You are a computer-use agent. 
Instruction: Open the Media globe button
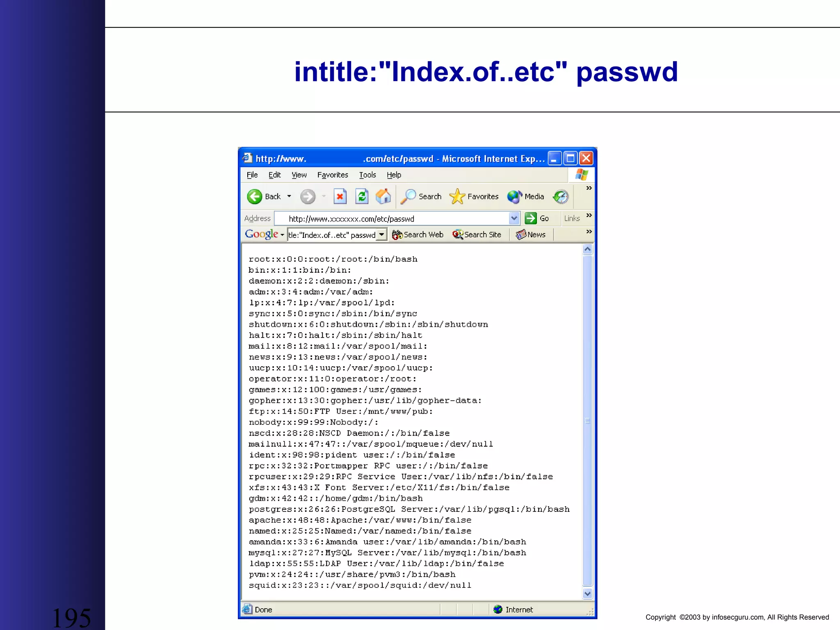(526, 196)
